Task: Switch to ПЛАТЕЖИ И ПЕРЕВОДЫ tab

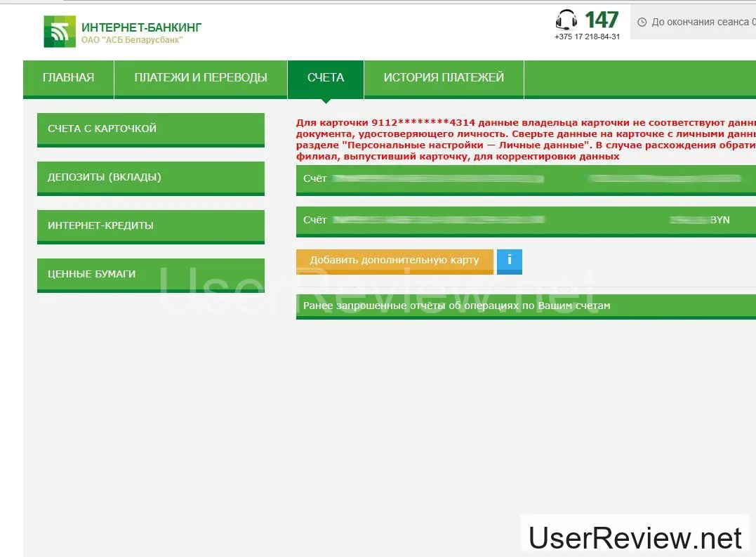Action: (201, 78)
